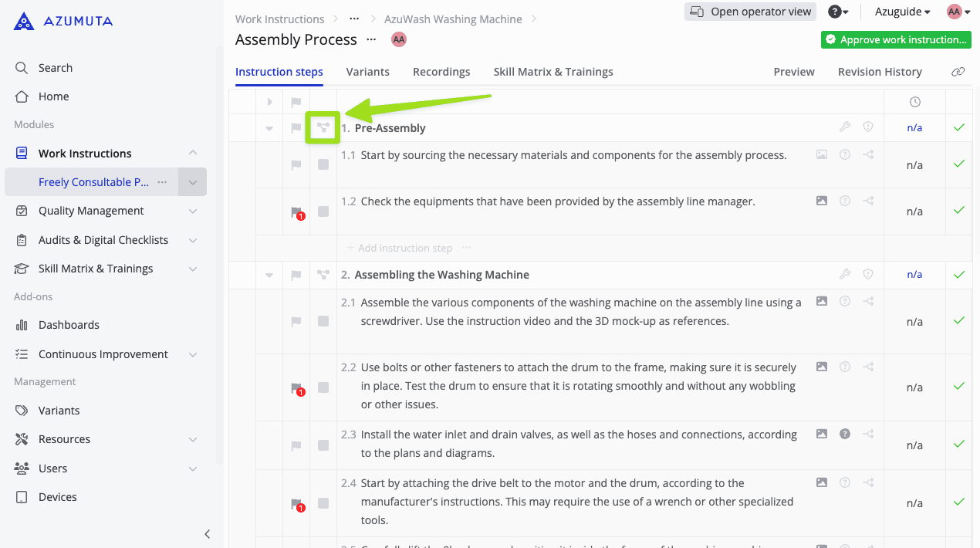Click Open operator view button

(x=750, y=12)
